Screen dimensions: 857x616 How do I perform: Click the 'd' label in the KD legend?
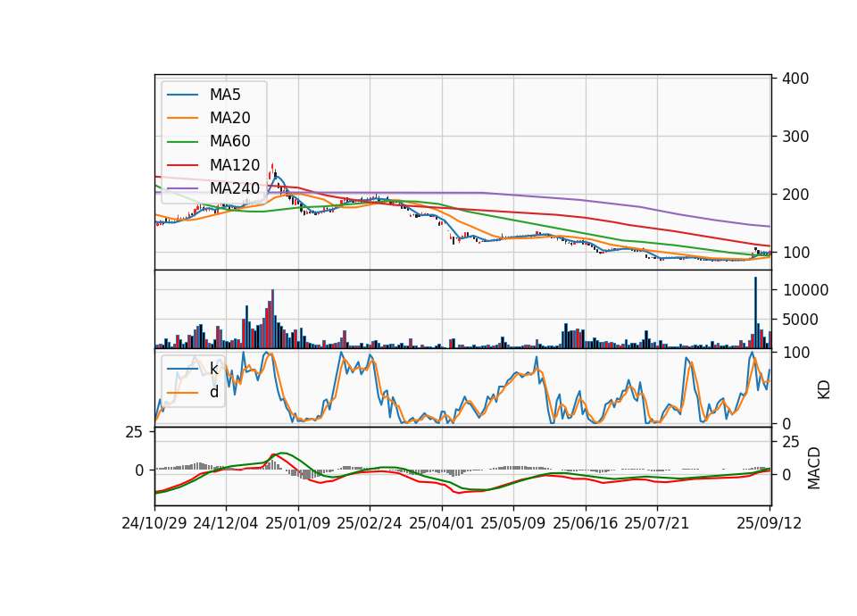coord(214,392)
